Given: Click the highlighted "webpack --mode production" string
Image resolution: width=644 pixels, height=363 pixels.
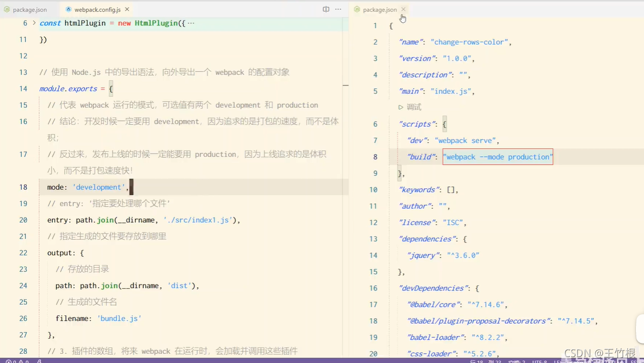Looking at the screenshot, I should point(497,157).
